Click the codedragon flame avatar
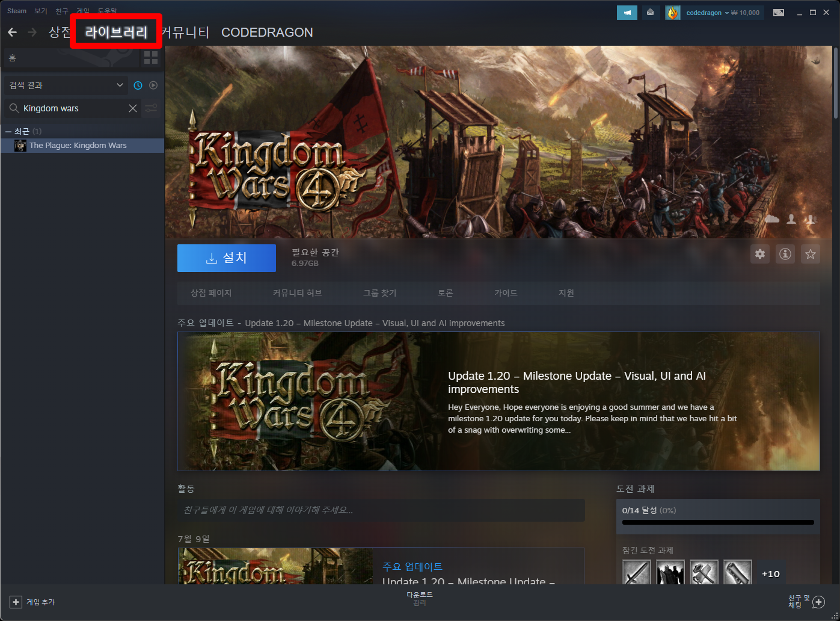 (x=672, y=13)
